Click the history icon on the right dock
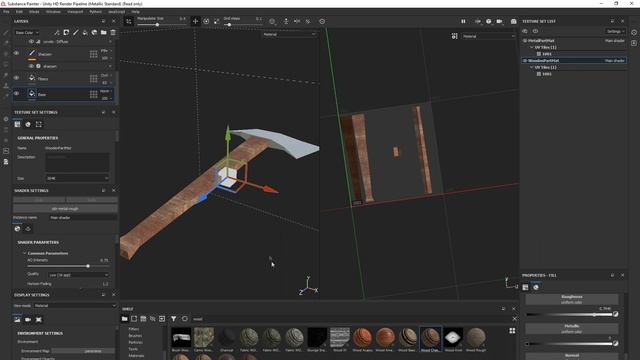The image size is (640, 360). point(634,32)
